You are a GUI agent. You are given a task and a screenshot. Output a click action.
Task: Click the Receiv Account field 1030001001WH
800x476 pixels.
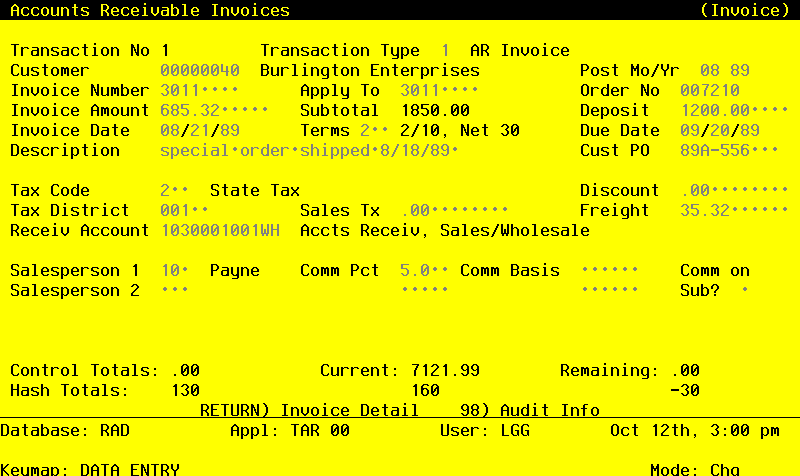[220, 230]
